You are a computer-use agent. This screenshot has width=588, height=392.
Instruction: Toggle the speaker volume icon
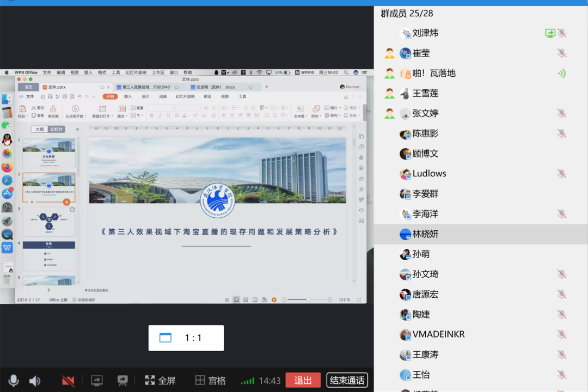(35, 381)
